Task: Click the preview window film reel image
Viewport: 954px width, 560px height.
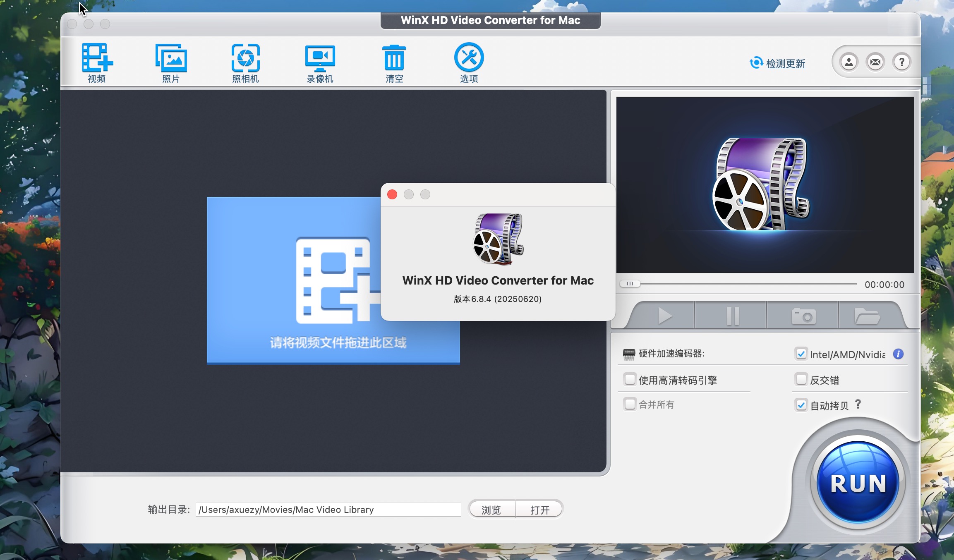Action: tap(761, 184)
